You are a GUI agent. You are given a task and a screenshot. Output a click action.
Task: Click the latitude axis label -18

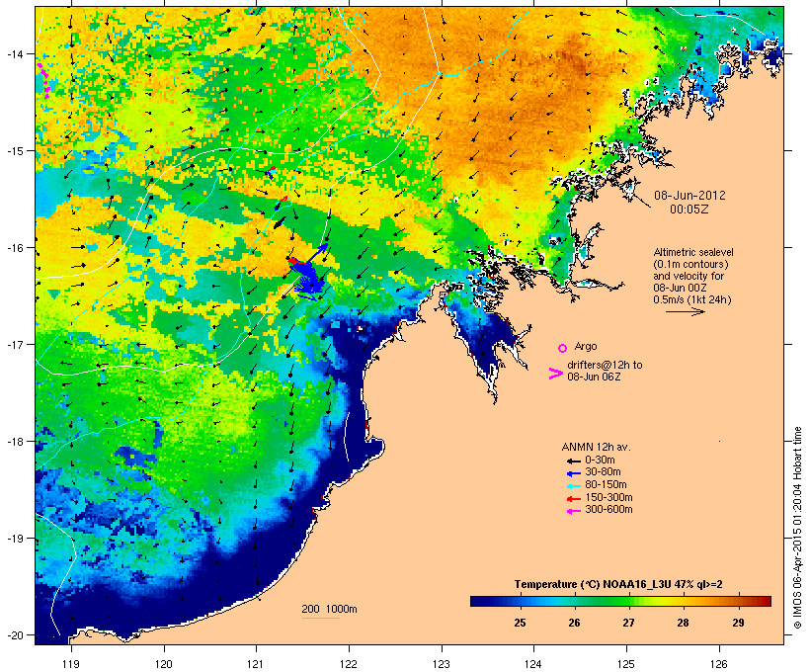coord(14,442)
